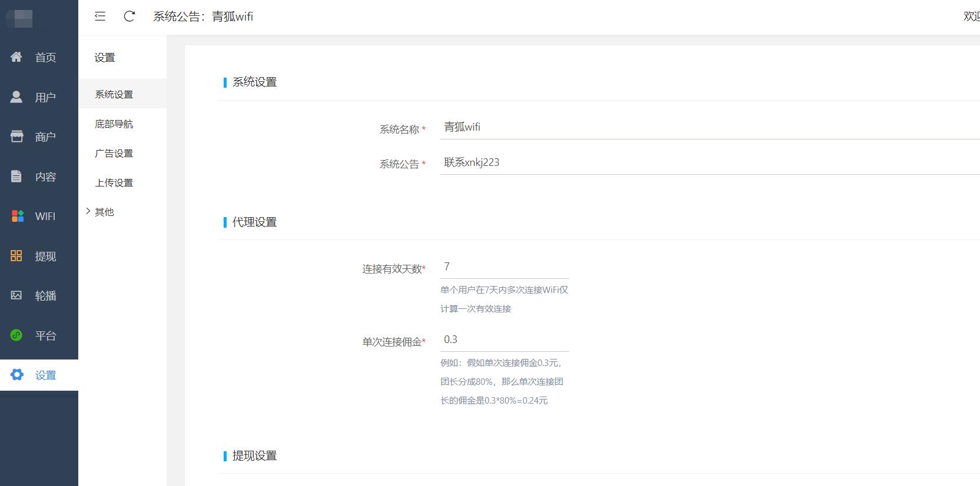The width and height of the screenshot is (980, 486).
Task: Click the green mini-program icon for 平台
Action: click(x=16, y=335)
